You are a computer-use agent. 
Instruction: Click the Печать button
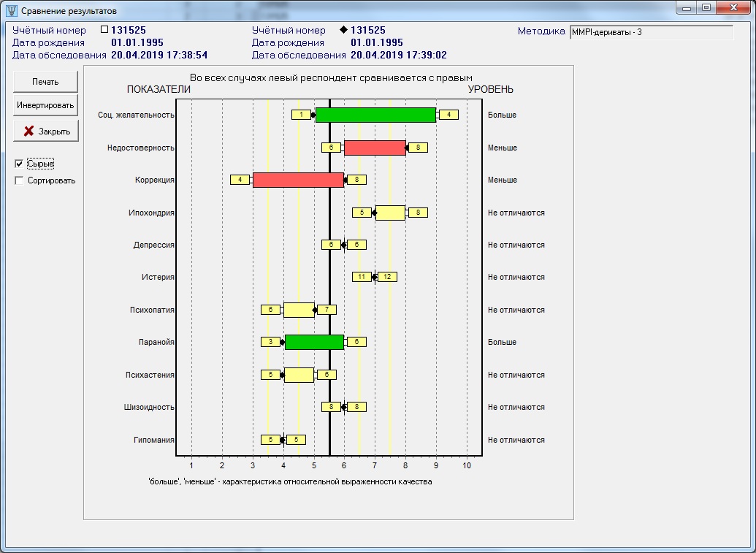pyautogui.click(x=45, y=82)
